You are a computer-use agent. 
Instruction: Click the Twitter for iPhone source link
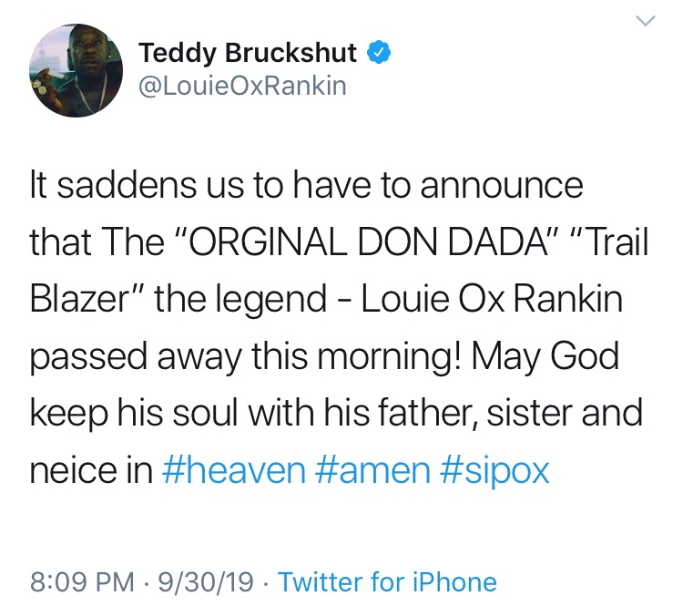pos(387,581)
